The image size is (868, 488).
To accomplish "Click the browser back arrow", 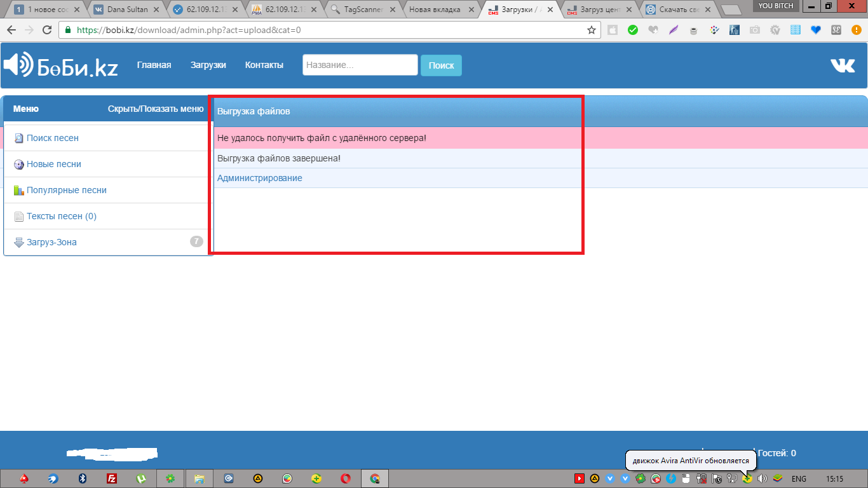I will (11, 30).
